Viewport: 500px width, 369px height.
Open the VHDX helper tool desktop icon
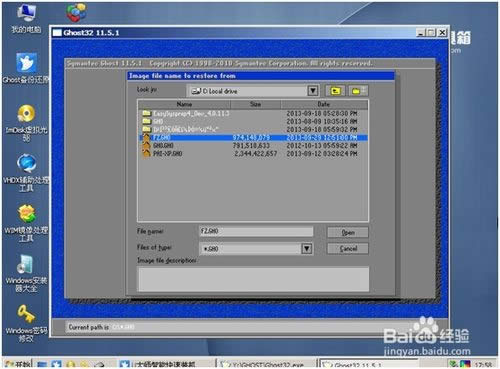click(26, 173)
